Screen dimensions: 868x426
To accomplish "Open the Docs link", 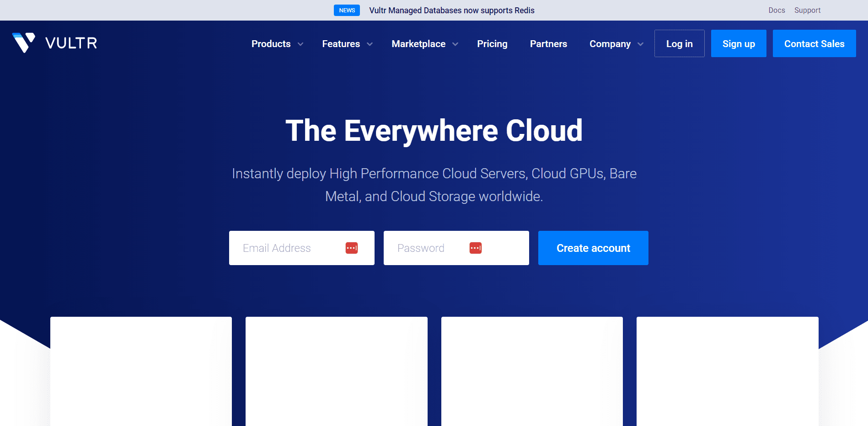I will [777, 10].
